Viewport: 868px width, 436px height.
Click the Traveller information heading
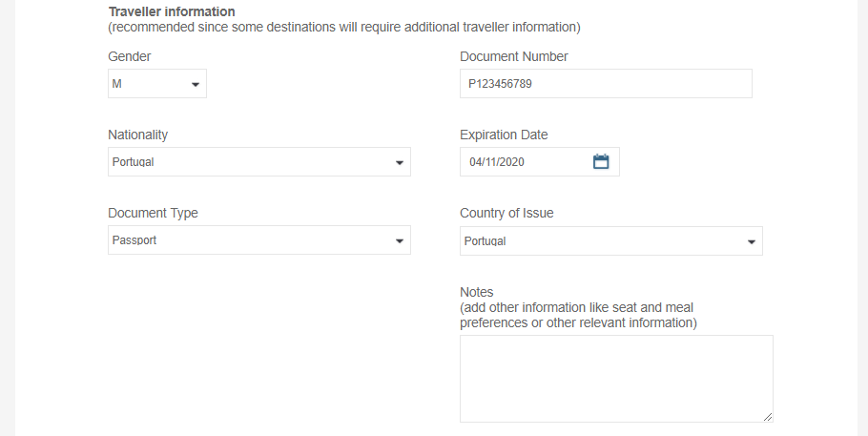(172, 11)
